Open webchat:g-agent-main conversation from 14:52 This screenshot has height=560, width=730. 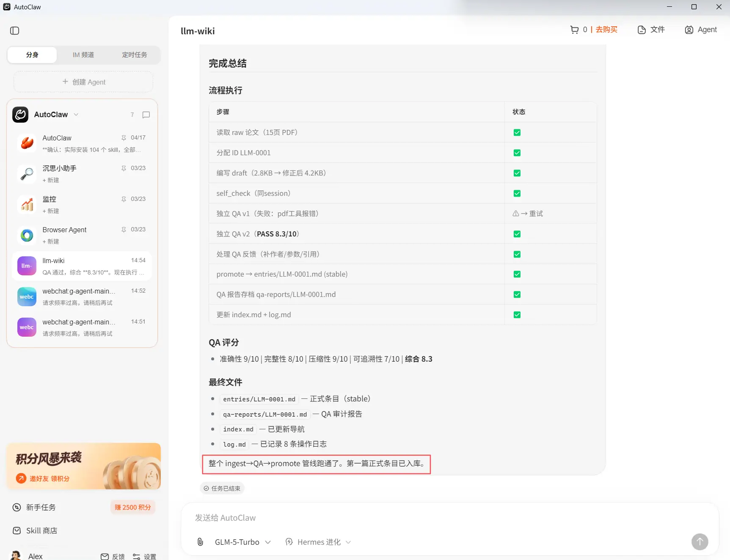(82, 296)
